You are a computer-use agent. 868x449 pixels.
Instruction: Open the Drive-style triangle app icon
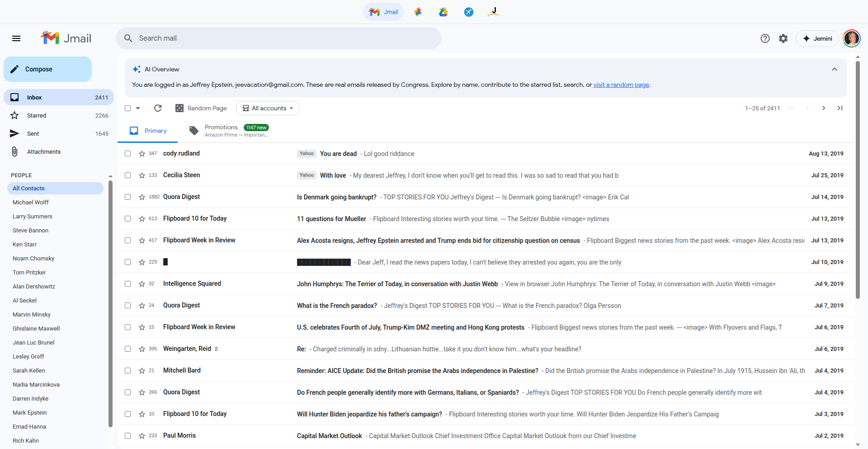(443, 12)
